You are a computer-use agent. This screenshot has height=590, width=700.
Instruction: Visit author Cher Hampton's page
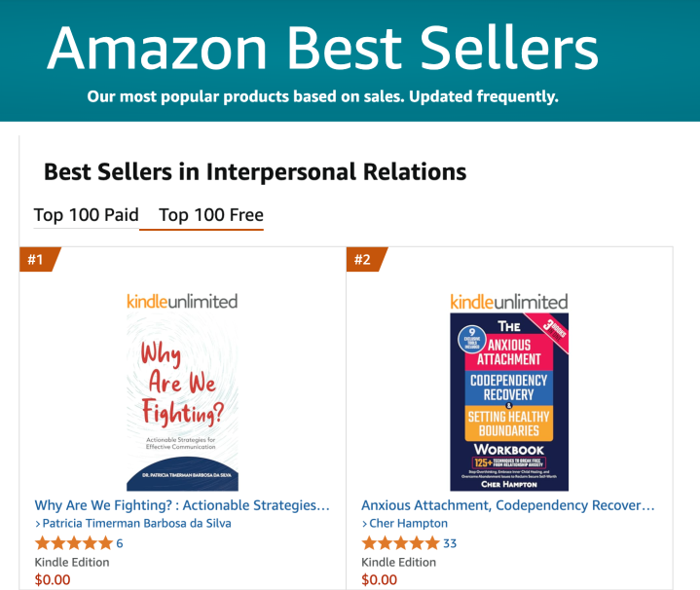pyautogui.click(x=407, y=523)
